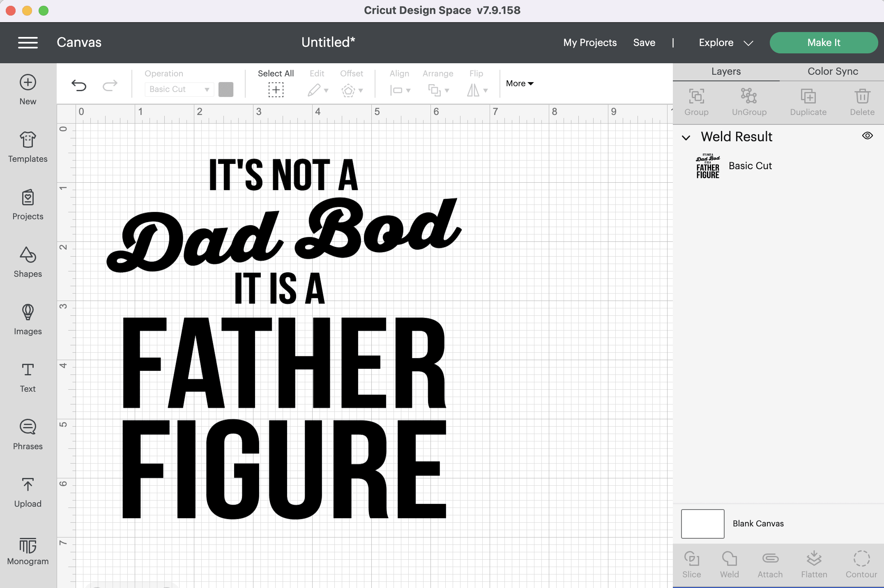Click the Attach tool
This screenshot has width=884, height=588.
coord(770,565)
